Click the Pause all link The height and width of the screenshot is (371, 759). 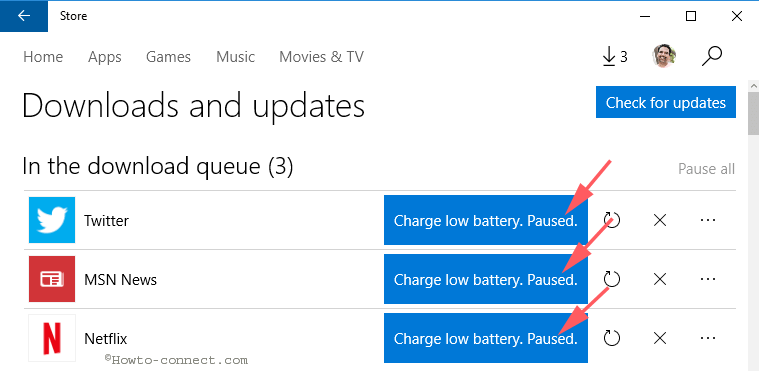click(x=706, y=169)
